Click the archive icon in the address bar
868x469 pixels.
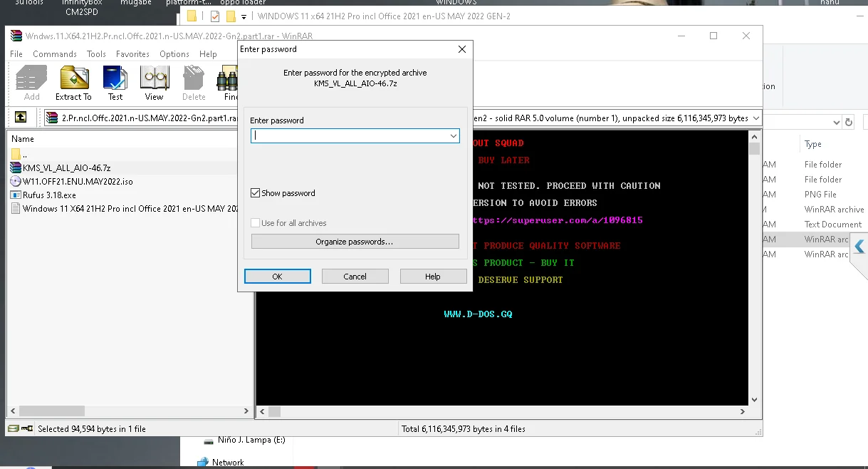tap(52, 118)
